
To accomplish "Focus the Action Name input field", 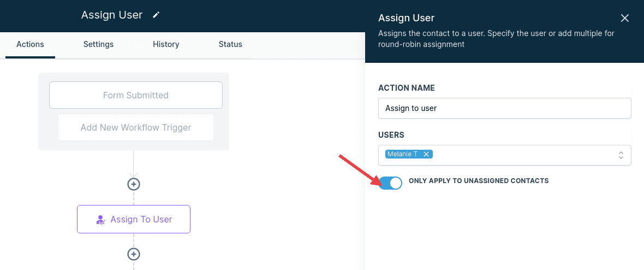I will [x=504, y=108].
